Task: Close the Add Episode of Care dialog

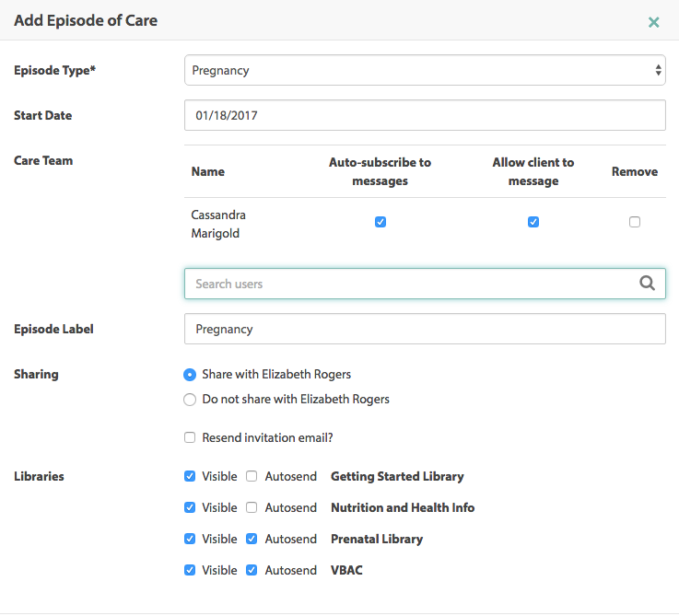Action: pyautogui.click(x=653, y=22)
